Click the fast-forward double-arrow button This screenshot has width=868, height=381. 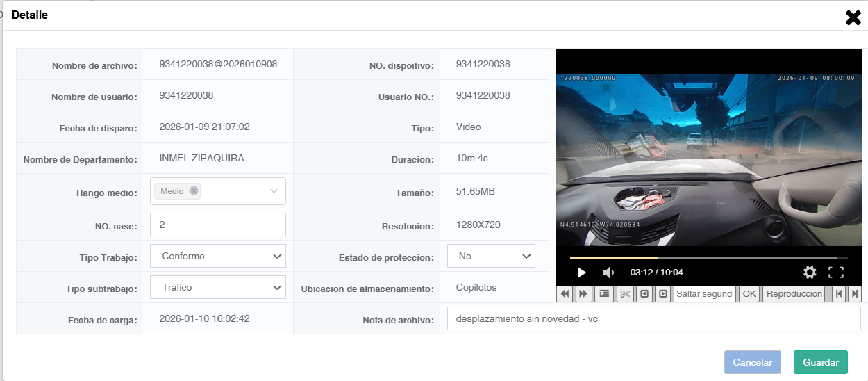pos(583,294)
